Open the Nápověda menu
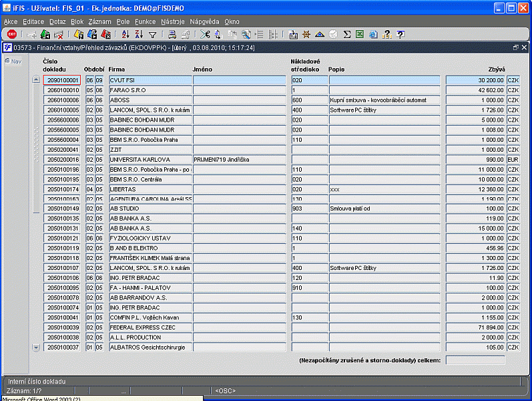532x401 pixels. point(204,22)
